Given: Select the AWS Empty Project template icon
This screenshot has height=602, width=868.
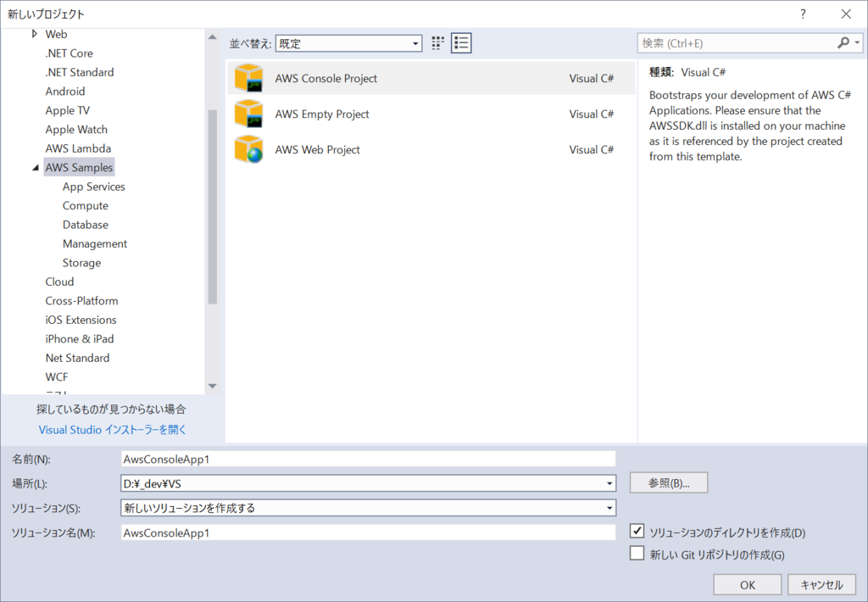Looking at the screenshot, I should click(x=248, y=114).
